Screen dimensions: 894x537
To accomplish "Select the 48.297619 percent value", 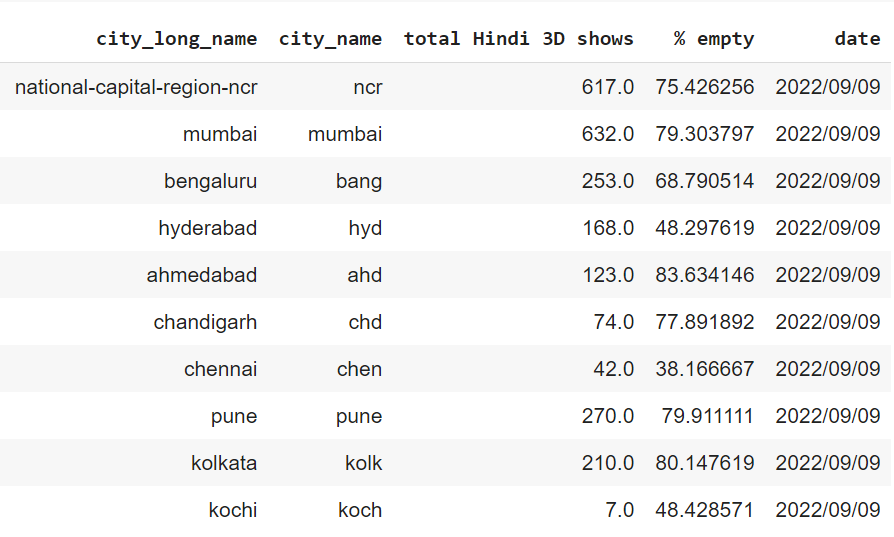I will (705, 228).
